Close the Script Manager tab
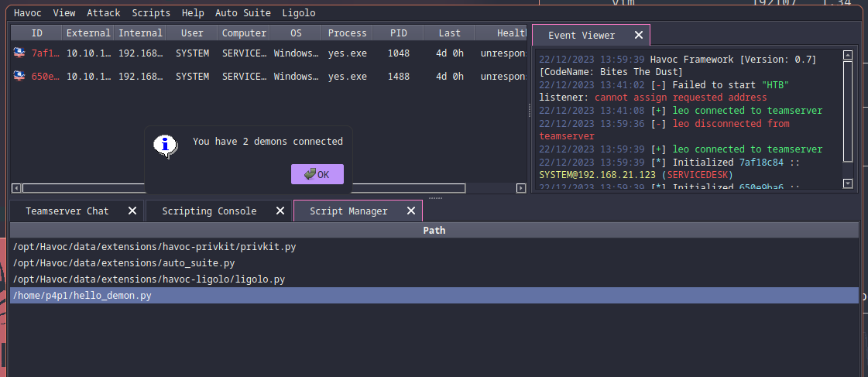This screenshot has width=868, height=377. (x=411, y=211)
